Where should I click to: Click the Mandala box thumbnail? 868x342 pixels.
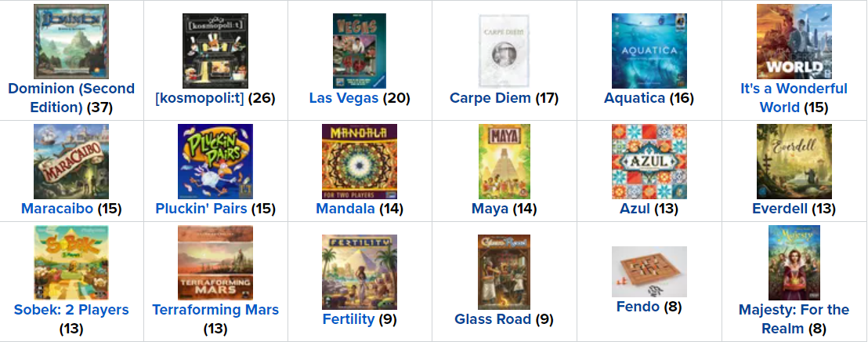pos(360,162)
